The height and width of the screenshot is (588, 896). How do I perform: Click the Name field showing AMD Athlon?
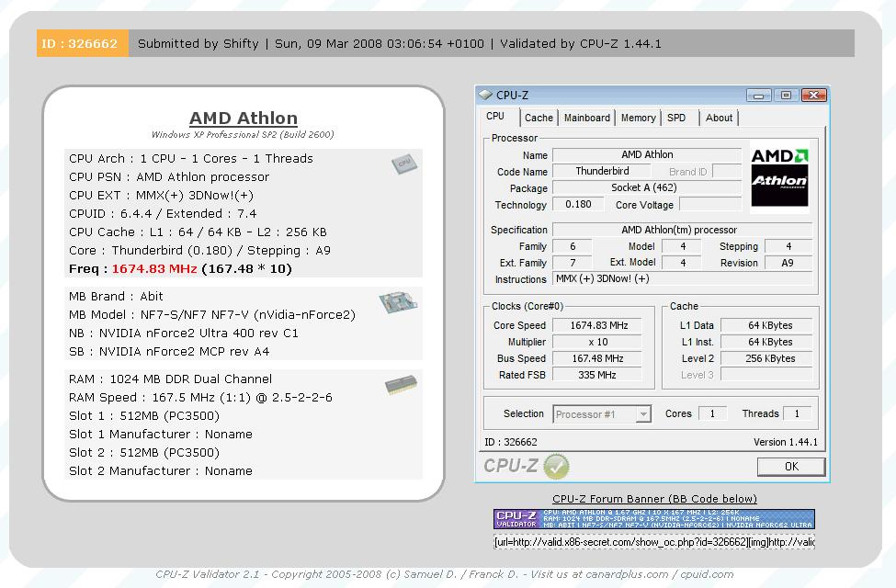[x=647, y=155]
